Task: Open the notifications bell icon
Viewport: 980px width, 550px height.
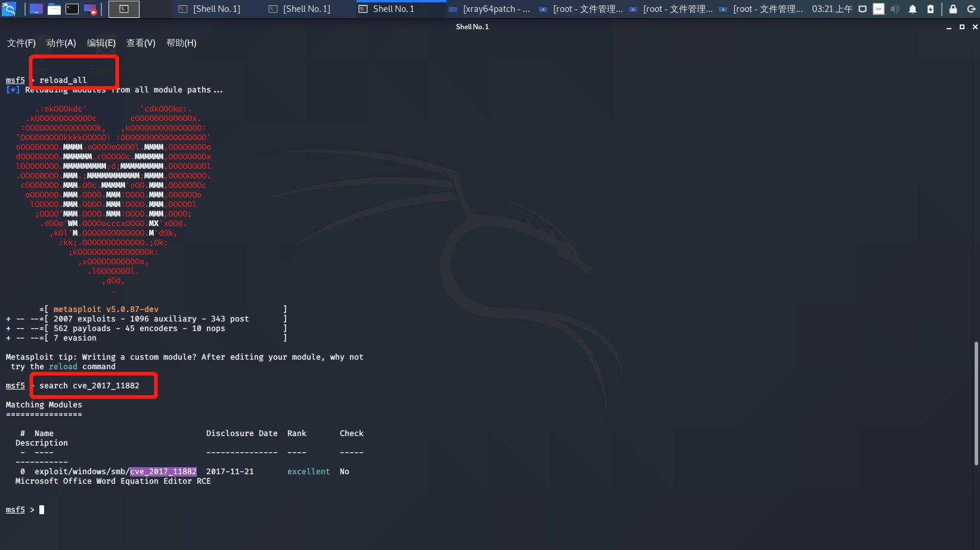Action: coord(912,9)
